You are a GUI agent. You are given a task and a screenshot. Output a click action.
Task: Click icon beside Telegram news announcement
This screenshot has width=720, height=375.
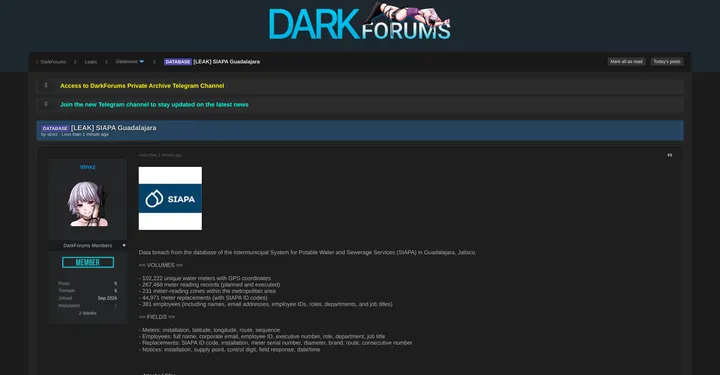(45, 104)
